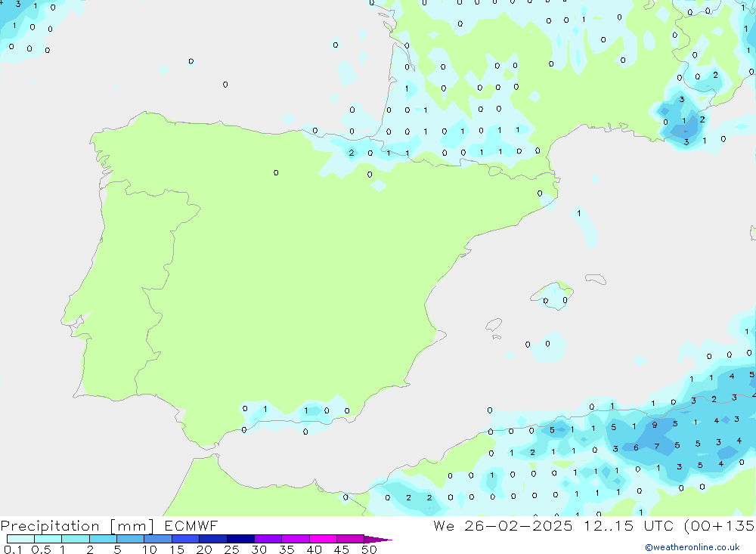Image resolution: width=756 pixels, height=554 pixels.
Task: Click the lightest 0.1–0.5 mm legend swatch
Action: click(20, 539)
